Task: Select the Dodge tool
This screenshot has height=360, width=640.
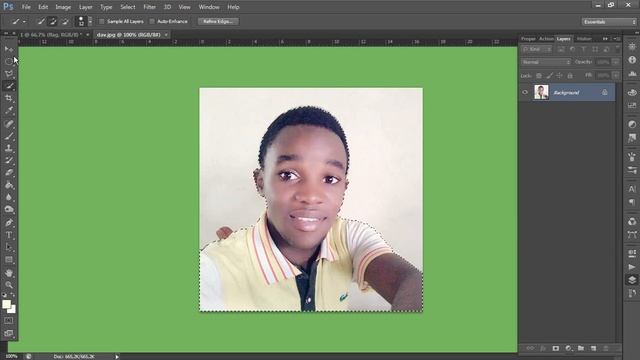Action: click(9, 209)
